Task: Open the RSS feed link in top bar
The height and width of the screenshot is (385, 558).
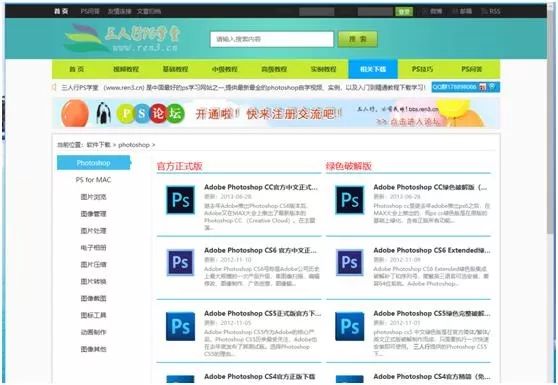Action: tap(491, 11)
